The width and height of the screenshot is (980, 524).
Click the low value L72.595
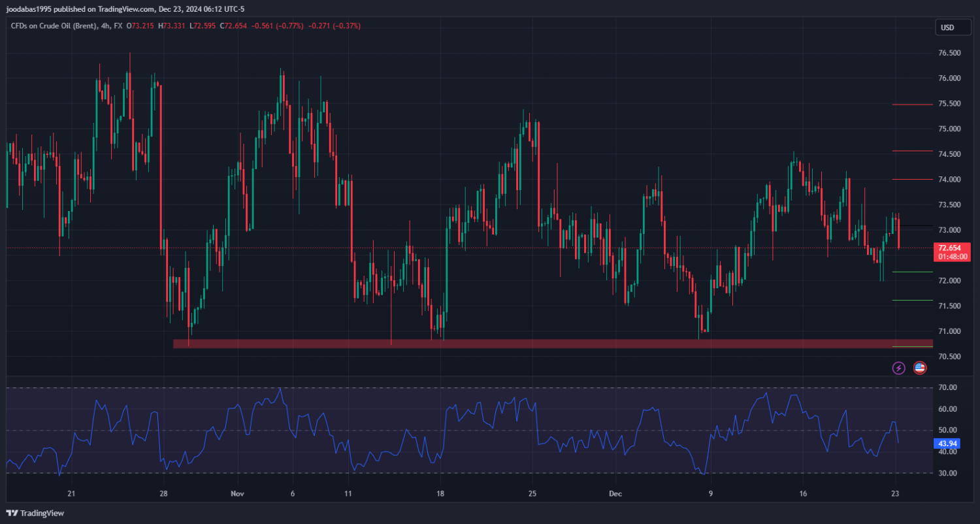(203, 26)
